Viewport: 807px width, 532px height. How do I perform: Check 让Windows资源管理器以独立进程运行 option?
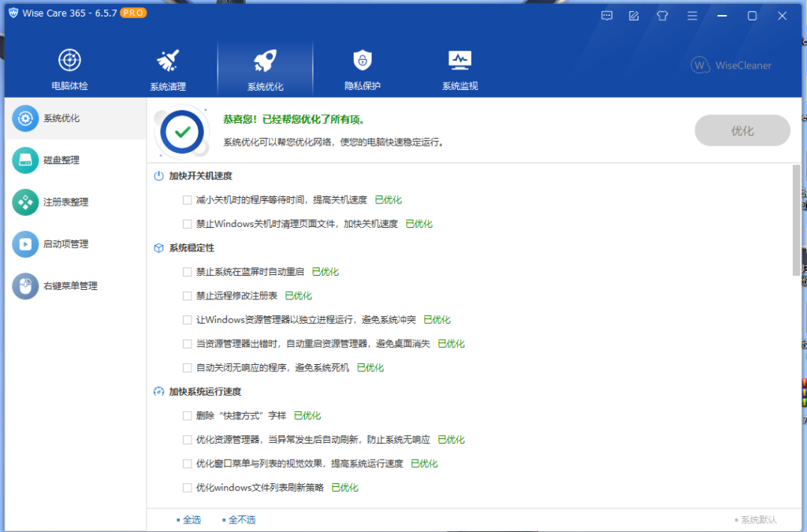(188, 320)
